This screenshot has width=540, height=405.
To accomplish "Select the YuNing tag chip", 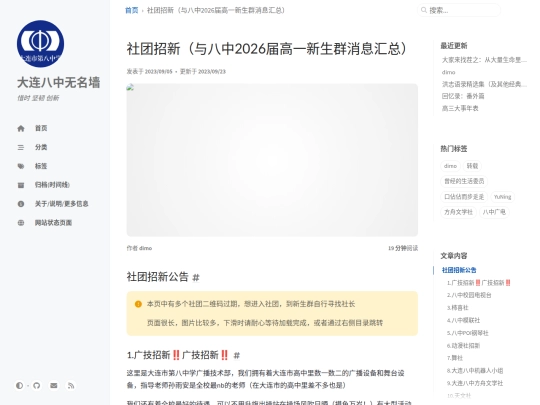I will [x=502, y=197].
